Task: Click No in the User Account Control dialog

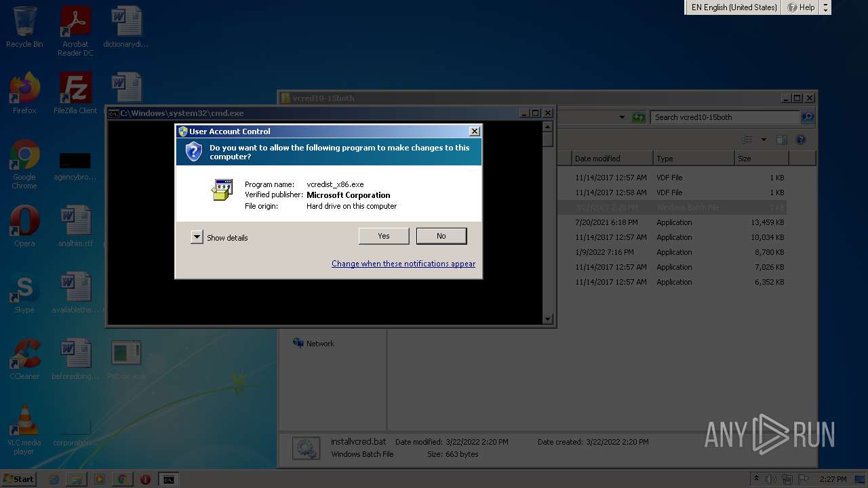Action: (x=441, y=236)
